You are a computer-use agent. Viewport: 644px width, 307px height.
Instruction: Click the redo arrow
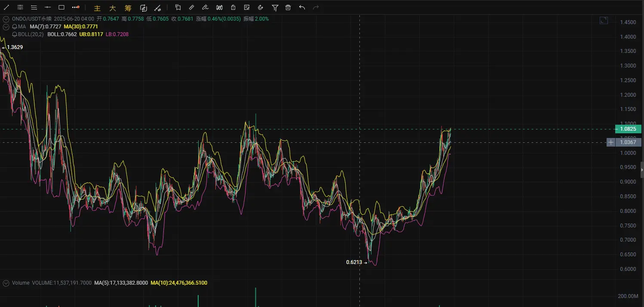316,7
